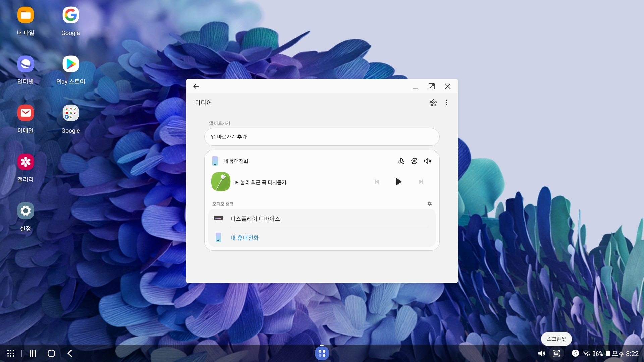Click 앱 바로가기 추가 button
644x362 pixels.
(322, 137)
